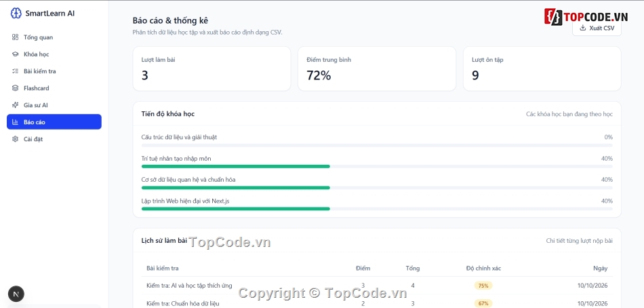Click the 67% accuracy badge
The width and height of the screenshot is (644, 308).
[x=483, y=303]
